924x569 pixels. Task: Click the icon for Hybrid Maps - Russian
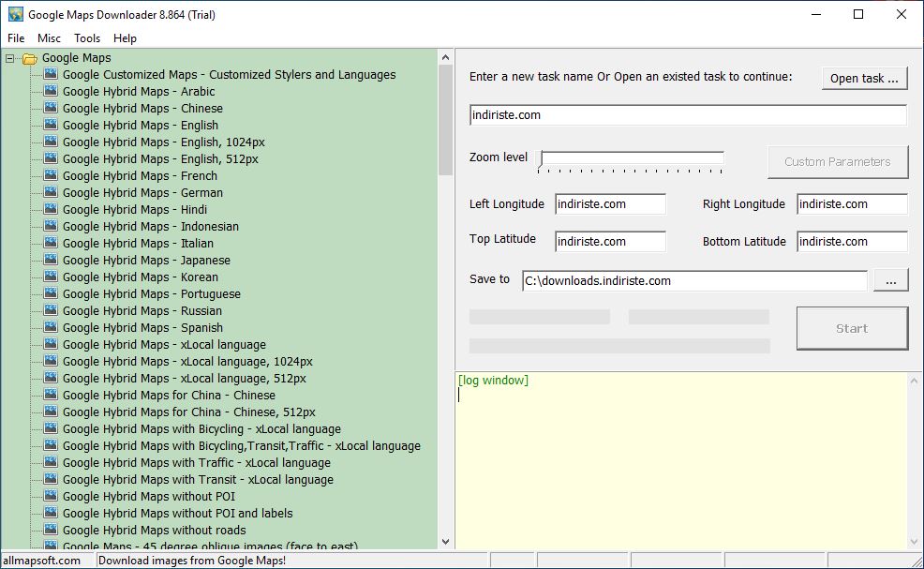click(x=51, y=310)
